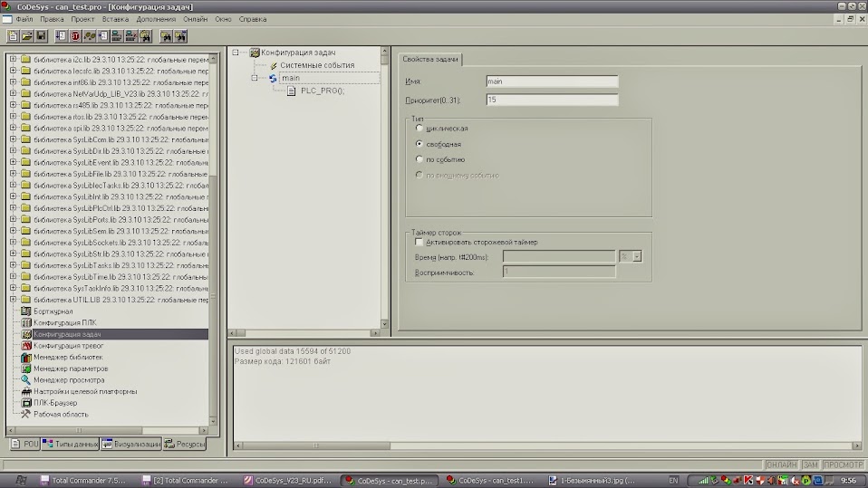Click the Global search binoculars folder icon
The image size is (868, 488).
[x=145, y=36]
